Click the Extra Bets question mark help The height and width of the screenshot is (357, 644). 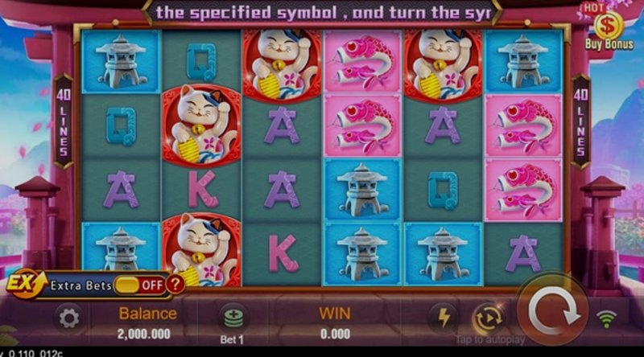[x=175, y=284]
